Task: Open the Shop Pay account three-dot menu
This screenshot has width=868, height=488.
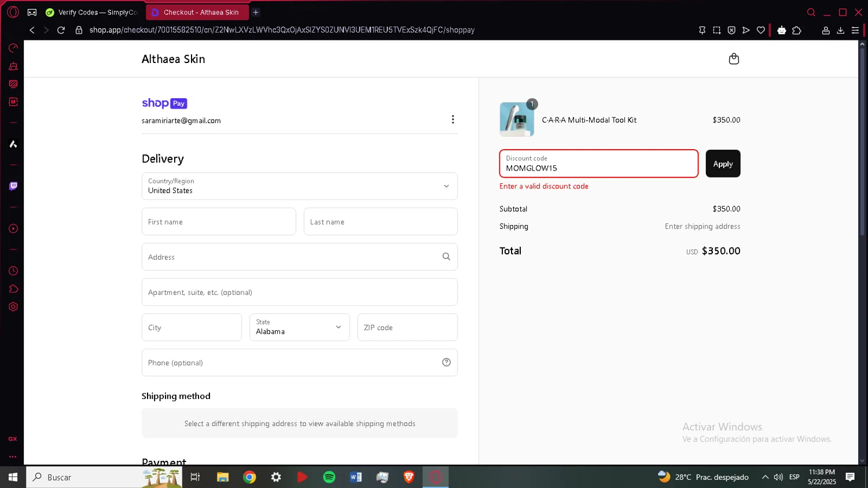Action: [x=453, y=119]
